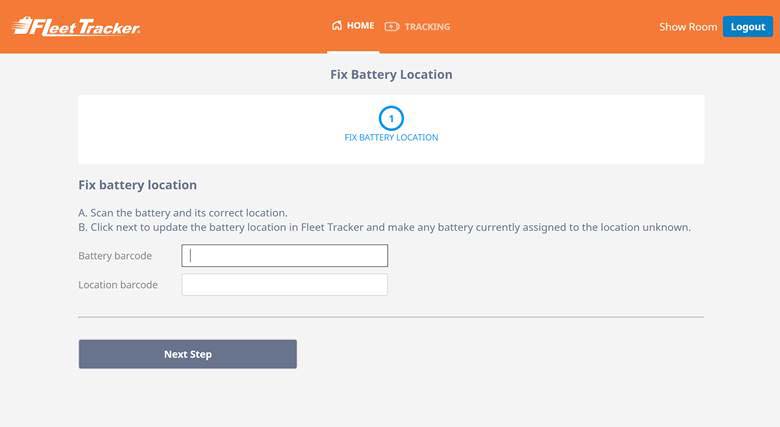Click the Location barcode field label
780x427 pixels.
(x=118, y=285)
